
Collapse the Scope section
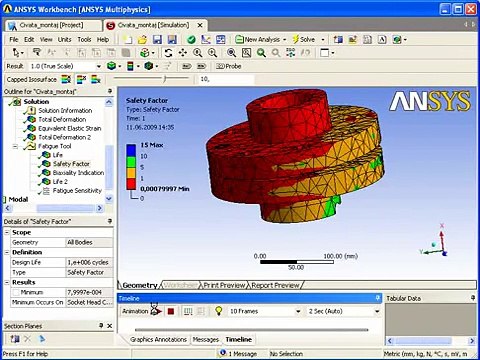click(7, 232)
